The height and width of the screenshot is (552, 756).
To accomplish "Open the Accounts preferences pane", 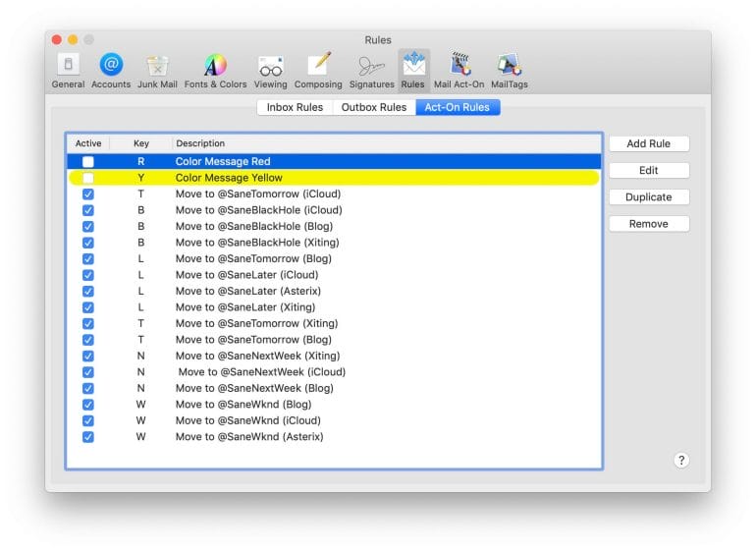I will [111, 71].
